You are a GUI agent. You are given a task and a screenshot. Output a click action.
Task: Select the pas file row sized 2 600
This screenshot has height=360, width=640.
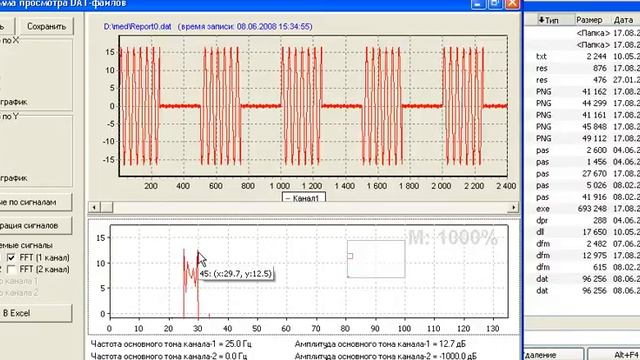pyautogui.click(x=582, y=150)
